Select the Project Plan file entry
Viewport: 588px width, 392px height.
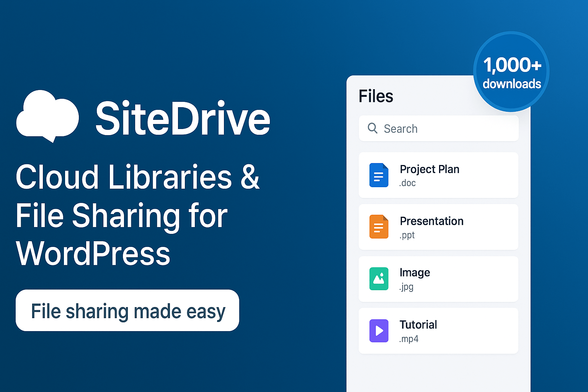(438, 175)
